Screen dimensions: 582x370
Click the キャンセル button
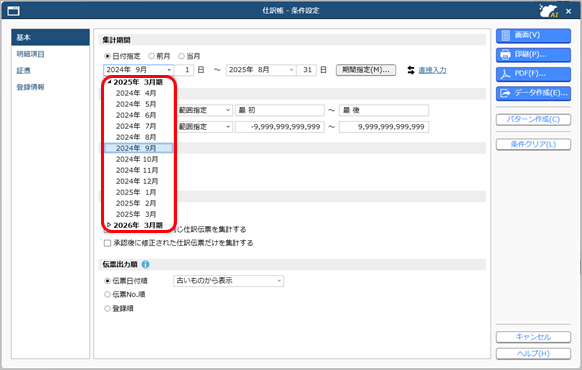[x=533, y=337]
